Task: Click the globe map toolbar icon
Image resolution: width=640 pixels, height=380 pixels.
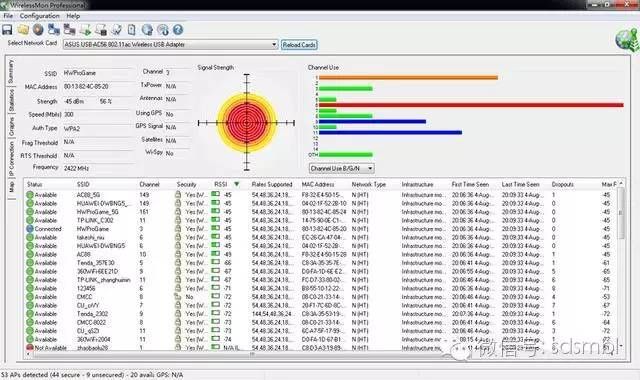Action: click(x=147, y=30)
